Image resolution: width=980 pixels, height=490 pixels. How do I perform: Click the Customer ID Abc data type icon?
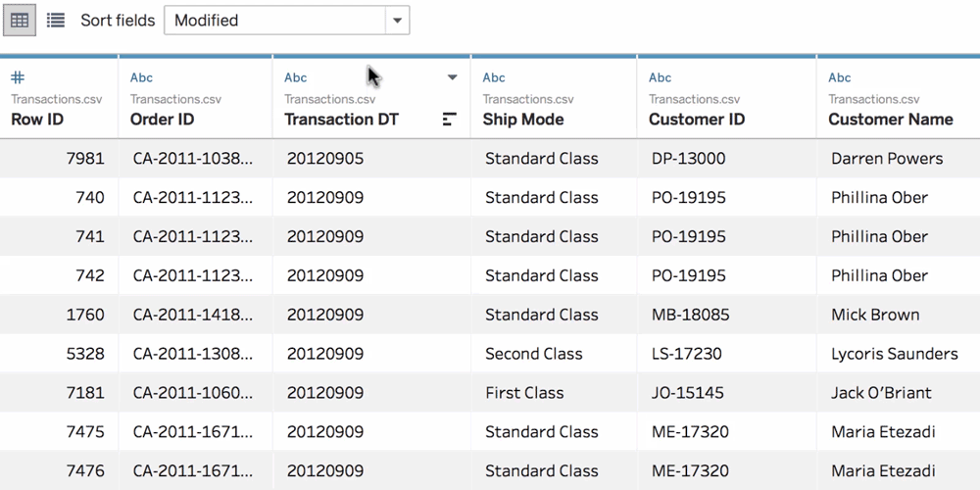tap(660, 77)
